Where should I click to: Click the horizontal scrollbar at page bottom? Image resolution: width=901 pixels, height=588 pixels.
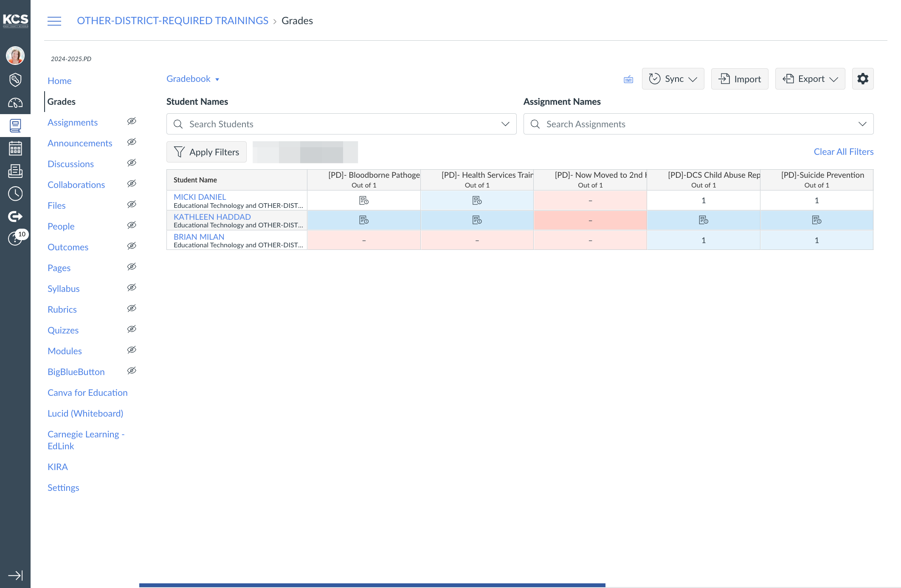[372, 585]
